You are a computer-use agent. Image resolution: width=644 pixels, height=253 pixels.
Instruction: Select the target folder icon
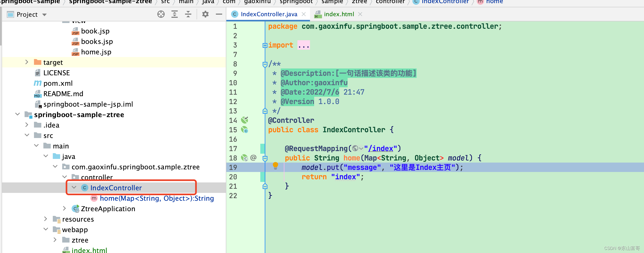point(38,62)
